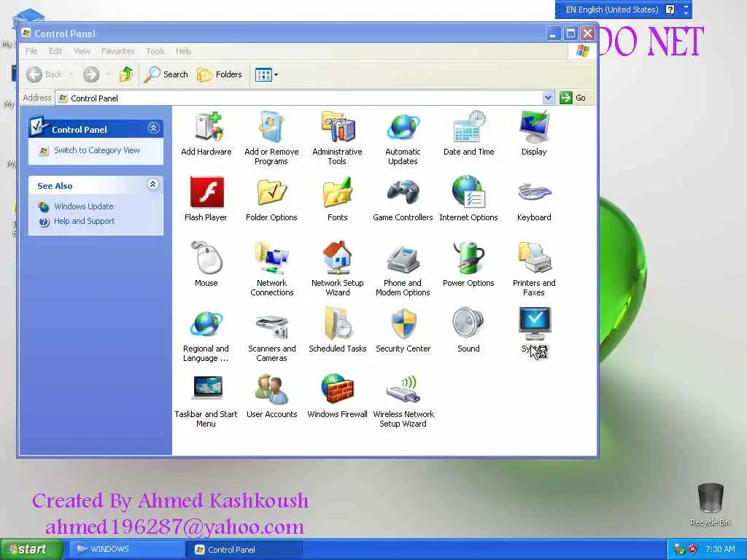Switch to WINDOWS taskbar button
This screenshot has height=560, width=747.
pos(127,549)
